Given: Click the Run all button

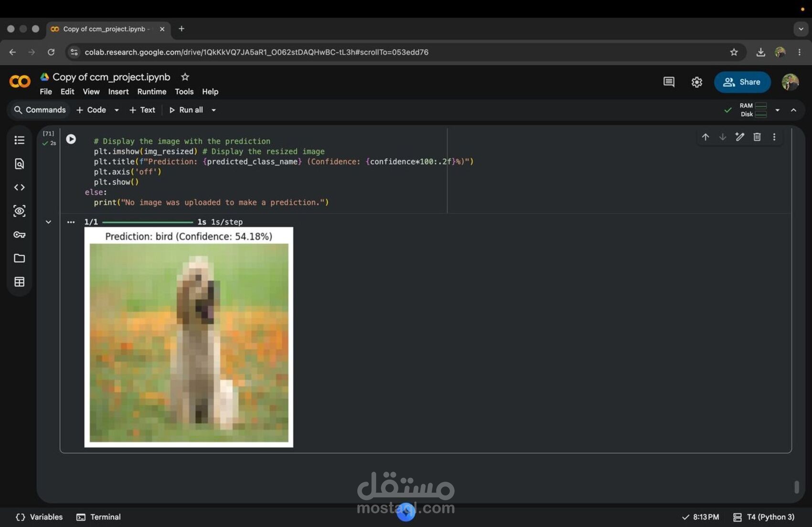Looking at the screenshot, I should 186,110.
